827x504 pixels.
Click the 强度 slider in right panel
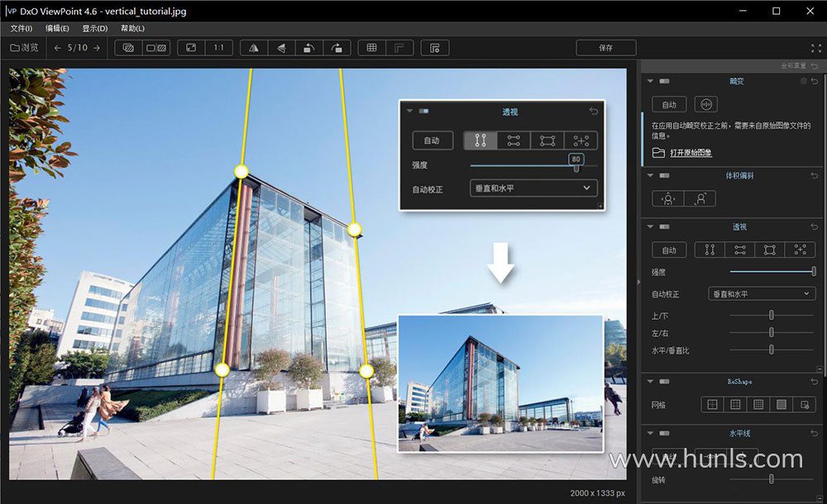click(772, 272)
